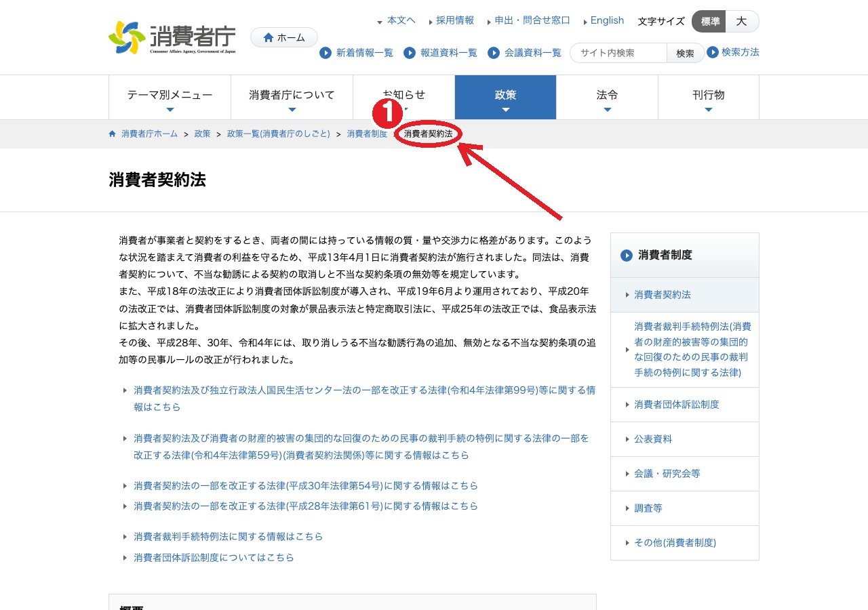Expand 消費者庁について menu
The width and height of the screenshot is (868, 610).
tap(292, 97)
